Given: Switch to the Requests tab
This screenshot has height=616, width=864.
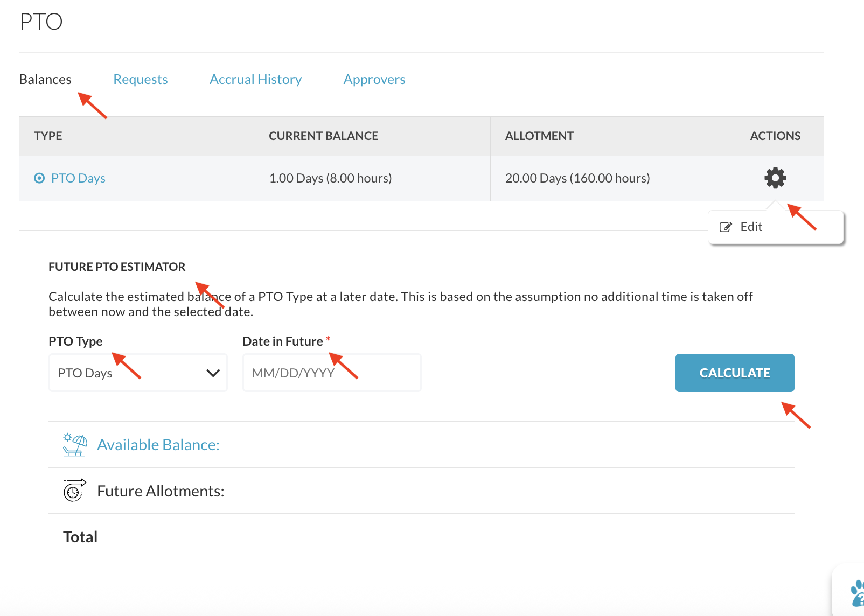Looking at the screenshot, I should [141, 79].
